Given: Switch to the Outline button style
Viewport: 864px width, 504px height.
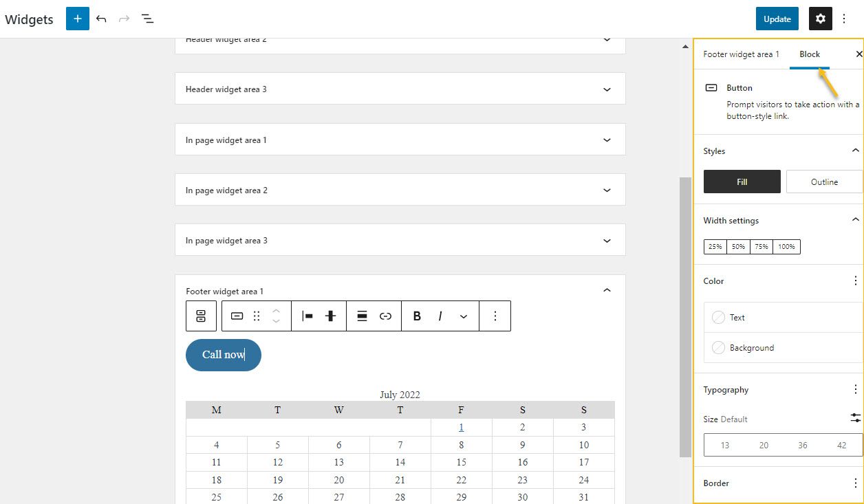Looking at the screenshot, I should click(x=824, y=182).
